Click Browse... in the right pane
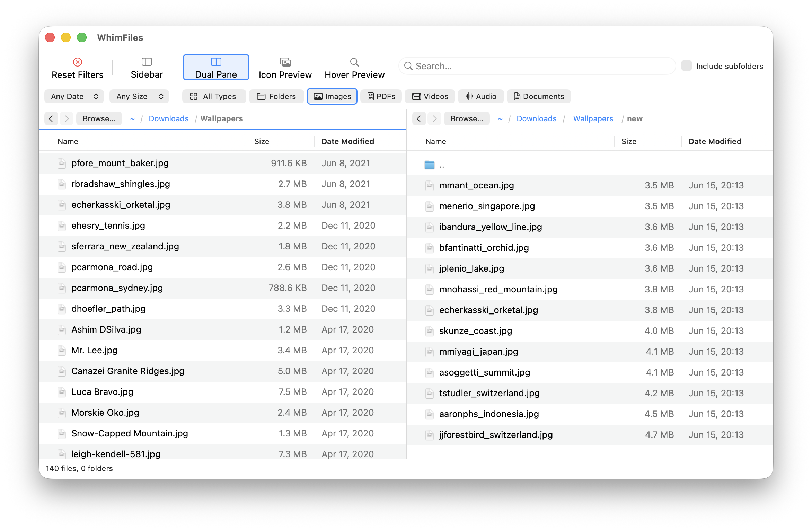The image size is (812, 530). 467,118
